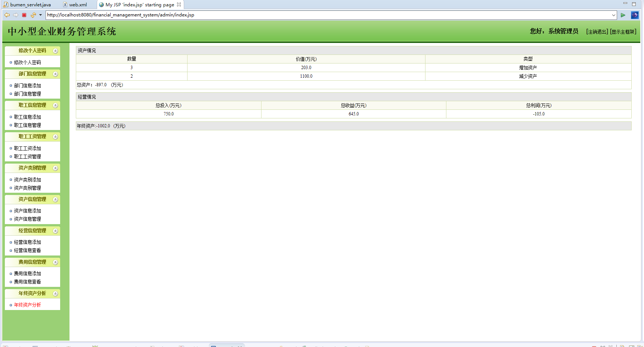Open the 资产信息添加 link
This screenshot has width=644, height=347.
[x=27, y=211]
